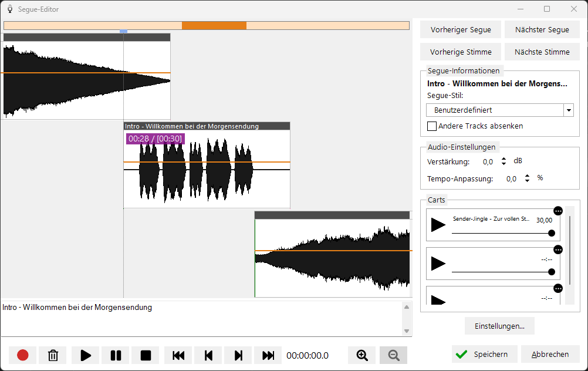588x371 pixels.
Task: Play the Sender-Jingle cart
Action: [438, 225]
